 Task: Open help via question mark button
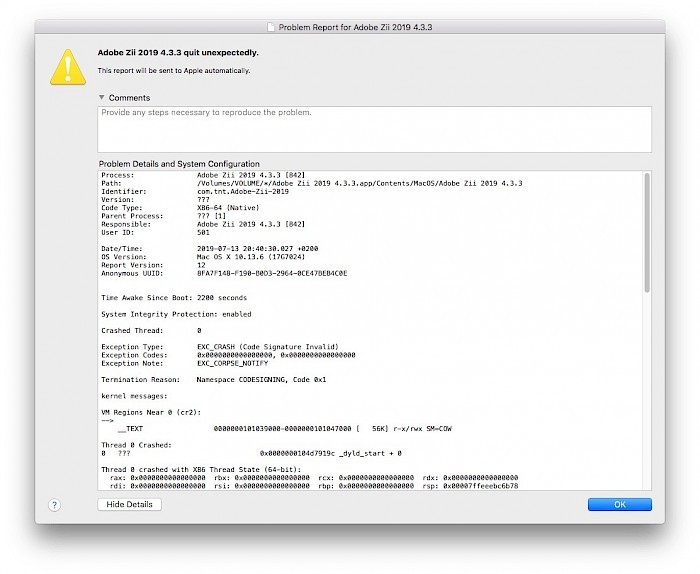tap(54, 505)
